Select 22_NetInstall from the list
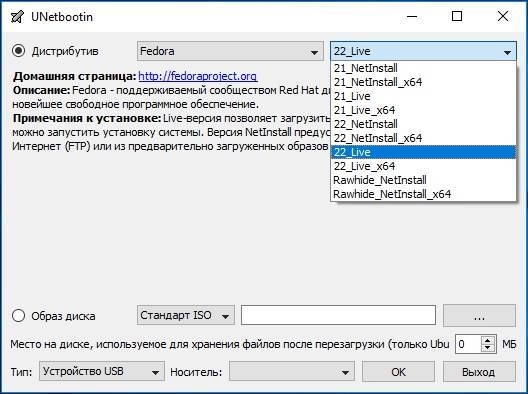Viewport: 528px width, 394px height. 423,124
